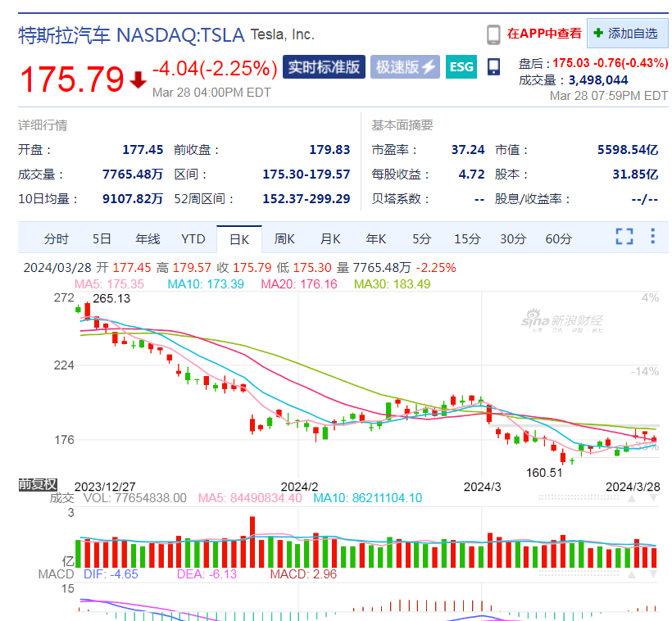Image resolution: width=672 pixels, height=621 pixels.
Task: Switch to 月K chart tab
Action: click(x=330, y=238)
